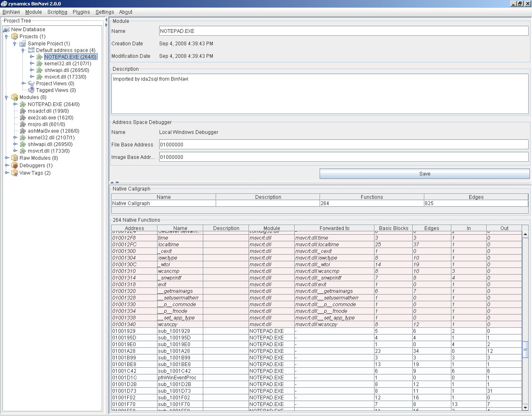Click the functions table scroll-up arrow
Viewport: 532px width, 416px height.
pos(525,235)
